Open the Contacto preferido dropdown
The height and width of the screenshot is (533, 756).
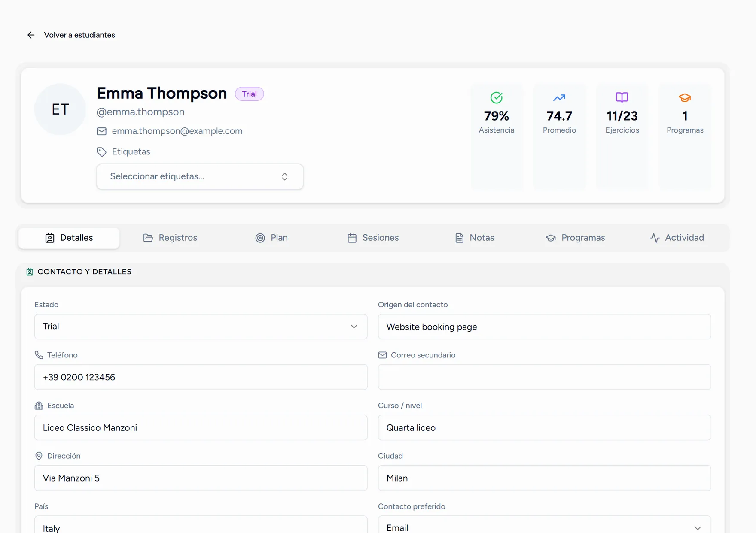coord(544,525)
